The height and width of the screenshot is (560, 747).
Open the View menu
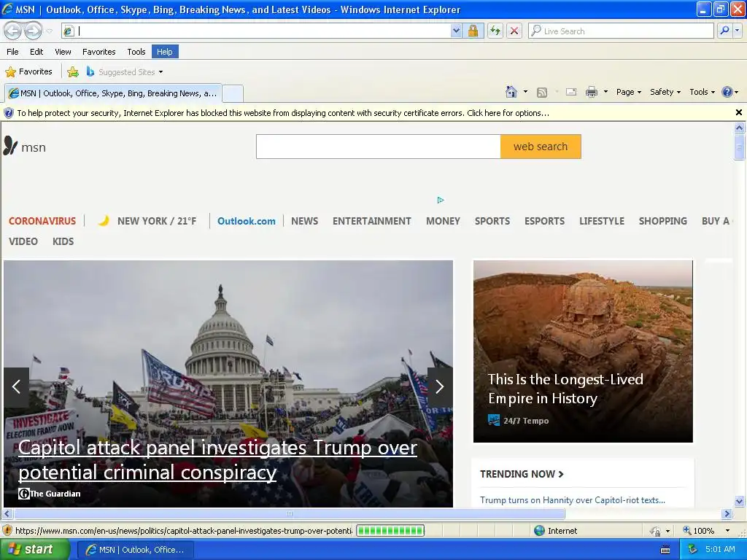tap(63, 52)
